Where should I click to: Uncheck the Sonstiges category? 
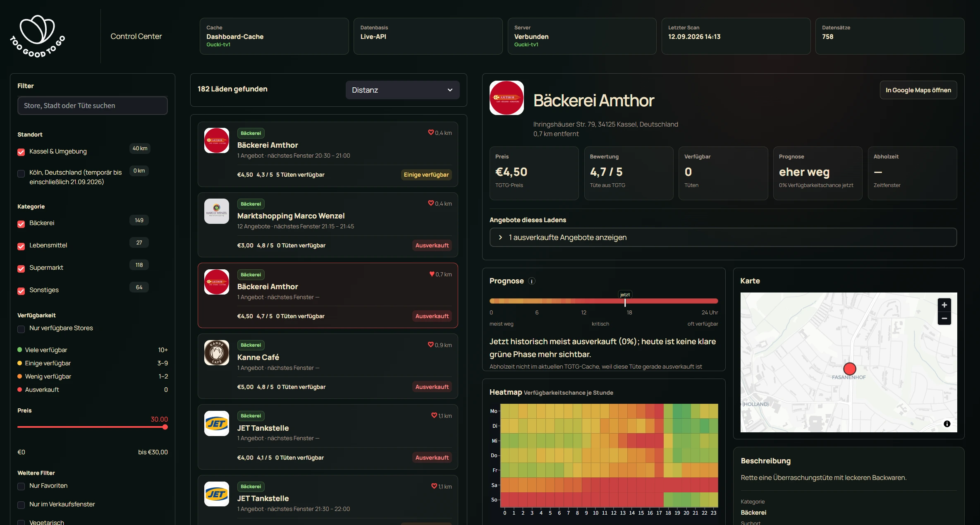tap(21, 291)
